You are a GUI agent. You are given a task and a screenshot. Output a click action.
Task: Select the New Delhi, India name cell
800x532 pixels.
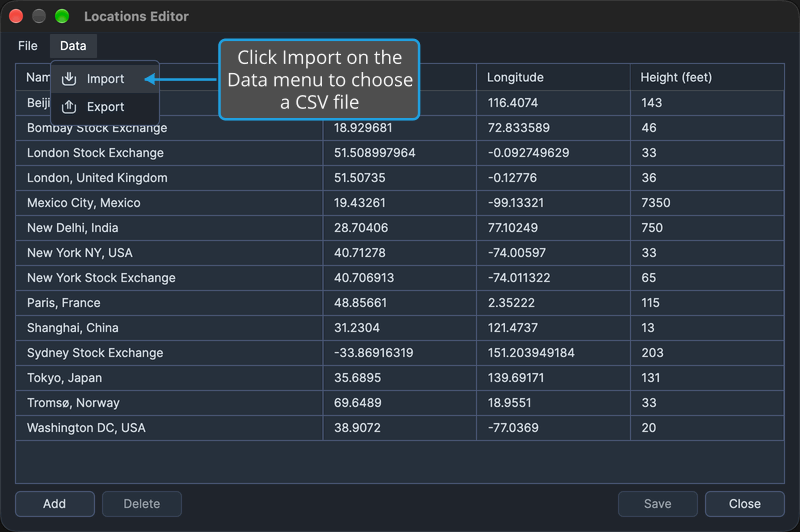169,228
